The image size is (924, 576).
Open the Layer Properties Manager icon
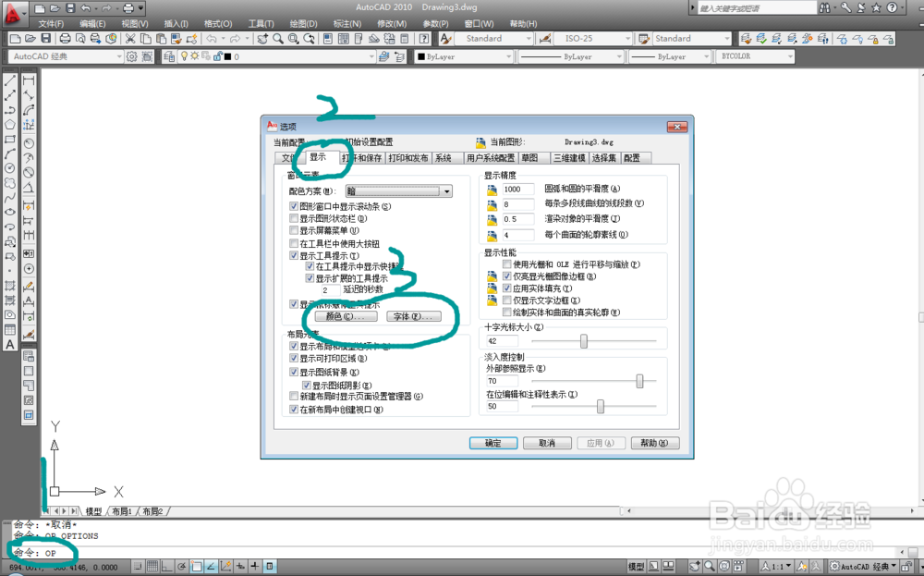coord(169,56)
